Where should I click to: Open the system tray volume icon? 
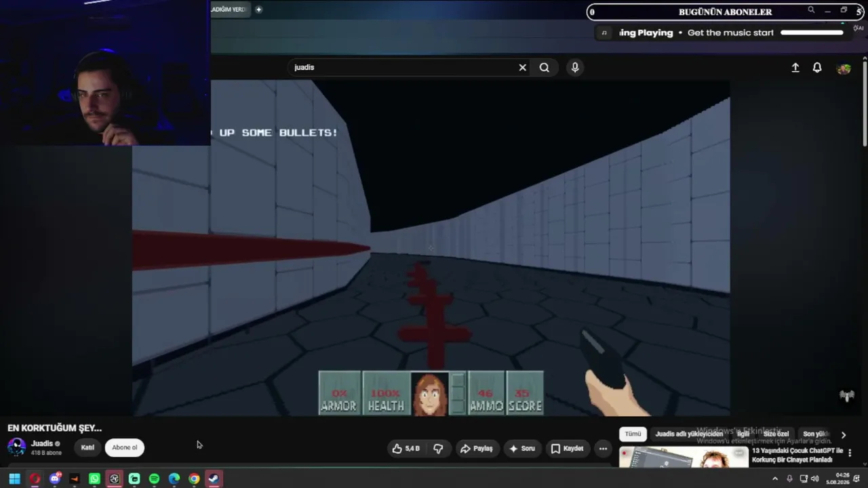814,479
